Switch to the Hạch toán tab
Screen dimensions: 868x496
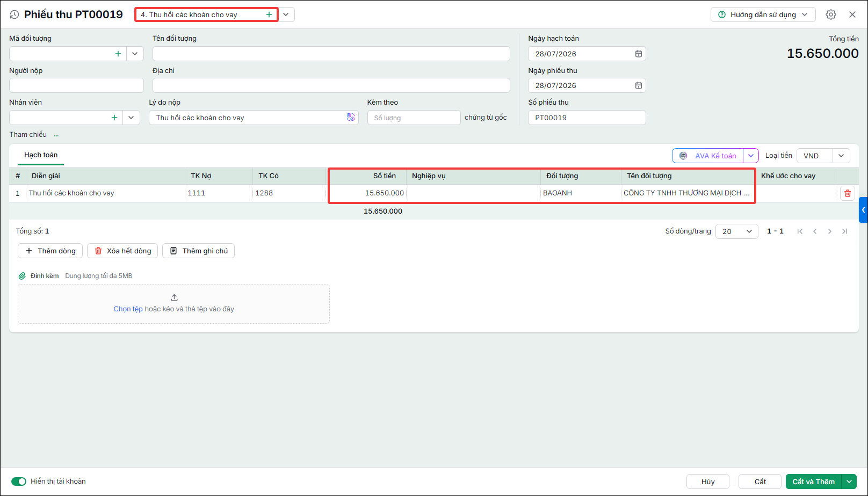click(41, 155)
